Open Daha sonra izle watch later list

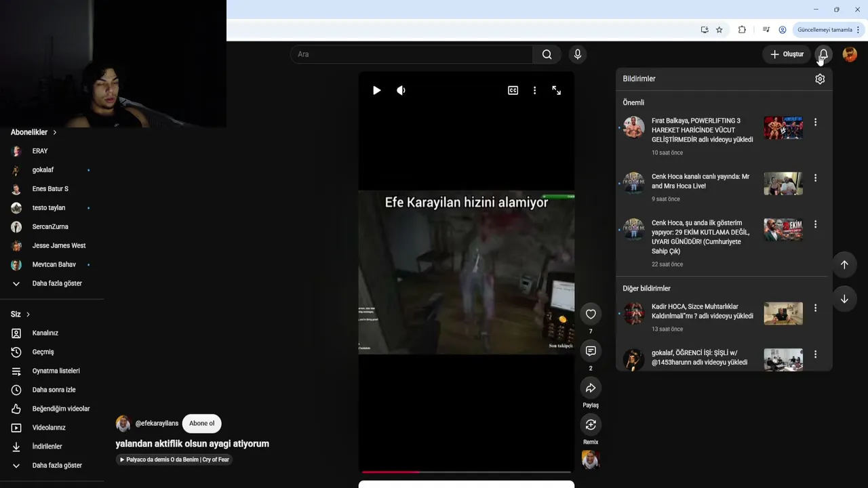coord(52,390)
